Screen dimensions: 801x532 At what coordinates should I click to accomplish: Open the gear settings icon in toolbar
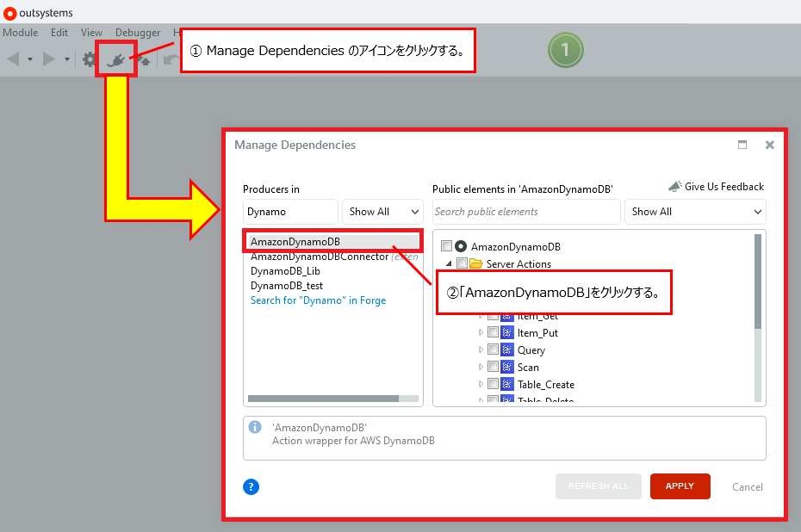click(89, 59)
